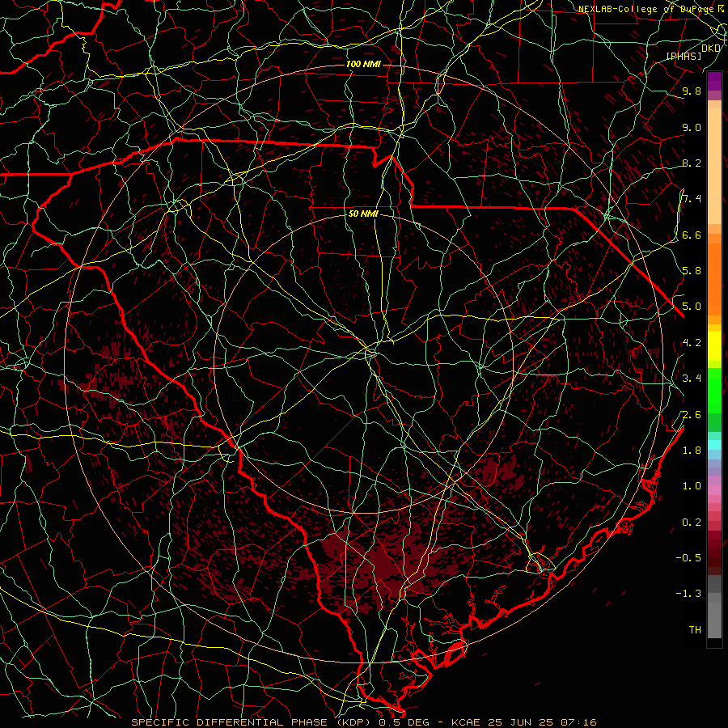Click the 5.0 value on color scale
728x728 pixels.
point(692,307)
